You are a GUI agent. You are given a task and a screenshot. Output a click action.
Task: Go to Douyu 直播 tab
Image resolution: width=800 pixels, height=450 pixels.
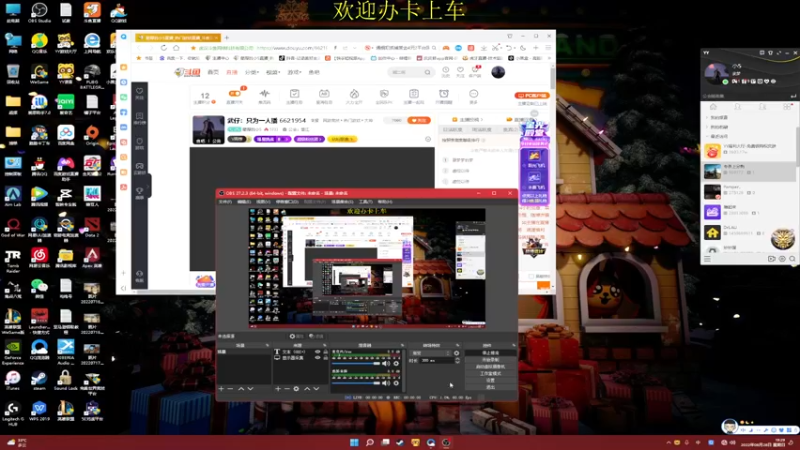click(232, 72)
